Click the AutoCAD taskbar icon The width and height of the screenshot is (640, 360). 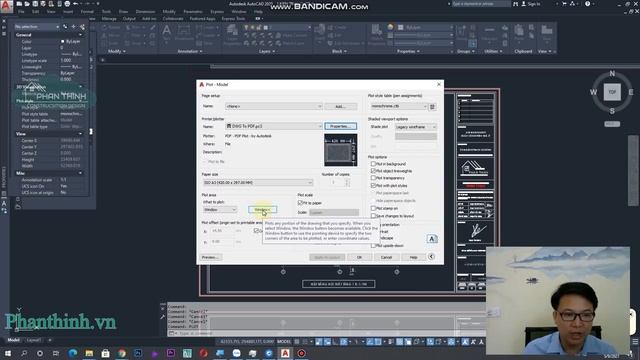285,353
